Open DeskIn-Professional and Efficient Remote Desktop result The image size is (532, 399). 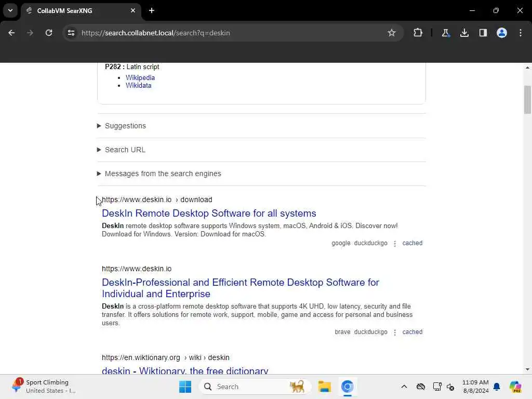point(241,288)
